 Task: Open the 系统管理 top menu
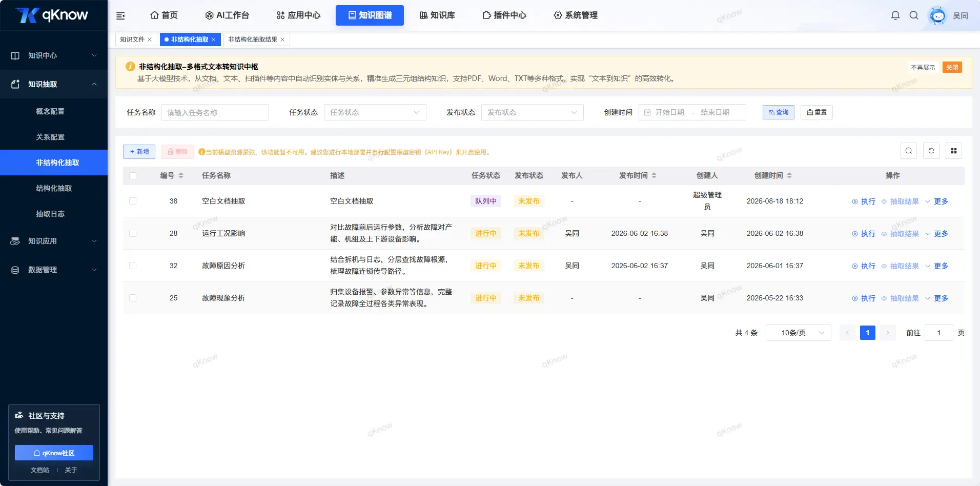pos(576,15)
